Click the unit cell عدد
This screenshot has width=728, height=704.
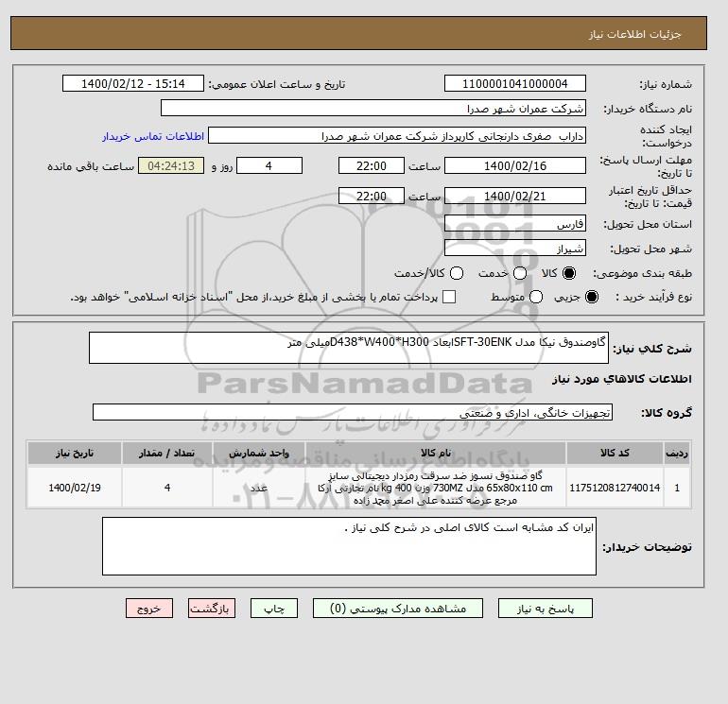[x=259, y=488]
